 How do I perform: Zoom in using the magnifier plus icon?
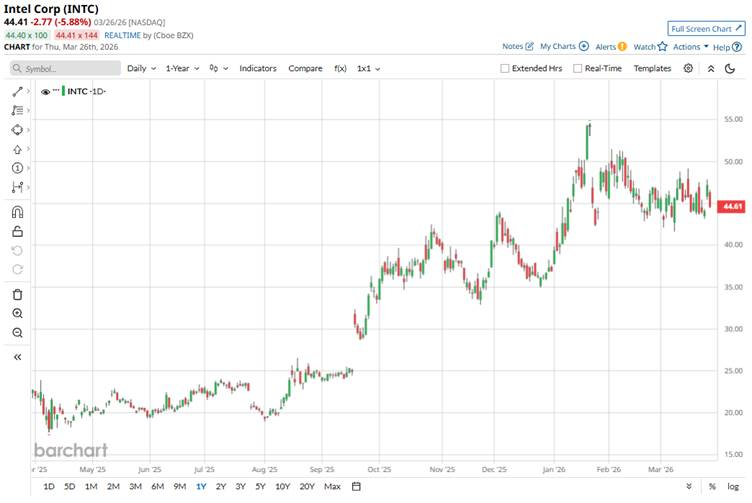point(17,313)
